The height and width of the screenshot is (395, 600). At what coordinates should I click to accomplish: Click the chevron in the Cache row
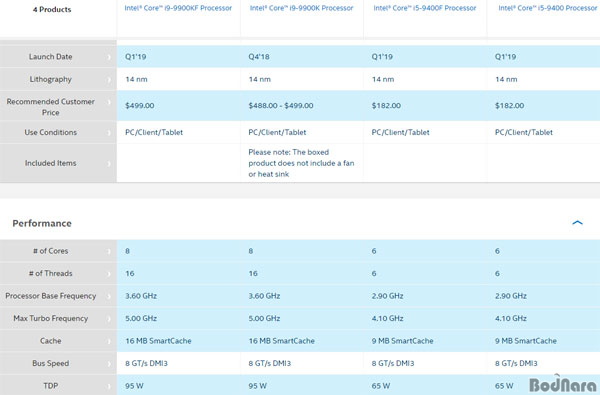click(x=109, y=341)
